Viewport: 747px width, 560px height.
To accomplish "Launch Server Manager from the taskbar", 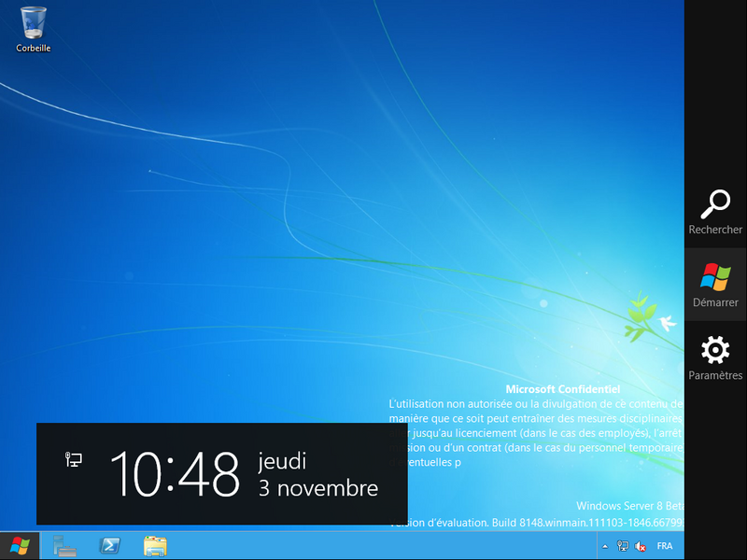I will click(x=64, y=546).
